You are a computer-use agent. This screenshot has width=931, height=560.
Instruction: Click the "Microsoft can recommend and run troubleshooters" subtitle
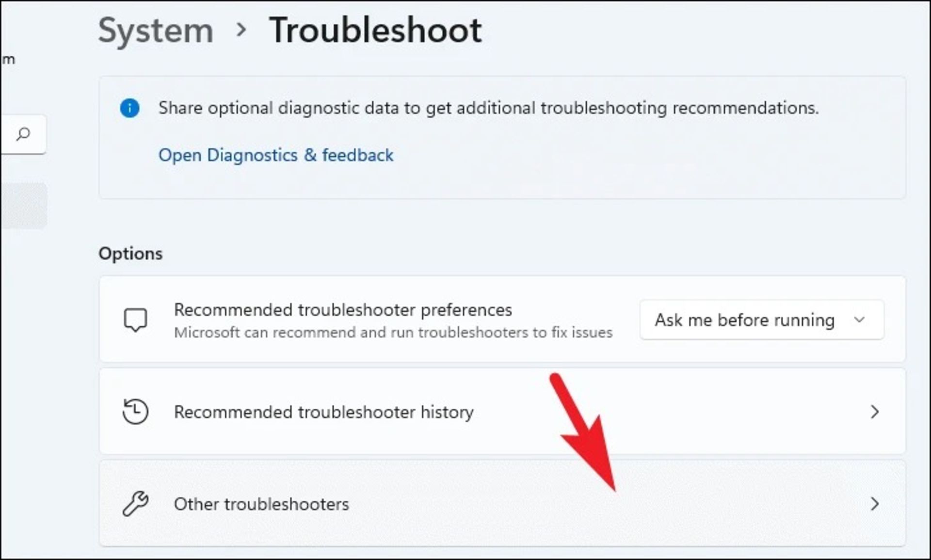coord(393,333)
